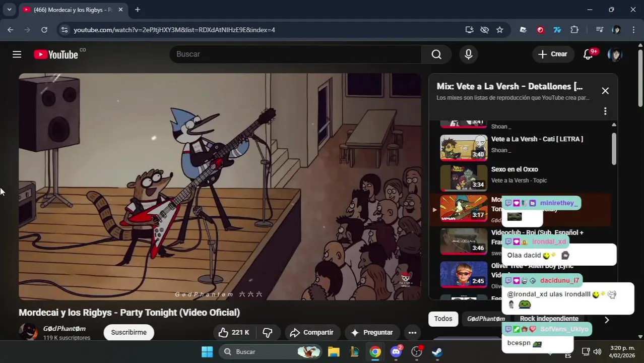Share the video via Compartir

tap(311, 332)
